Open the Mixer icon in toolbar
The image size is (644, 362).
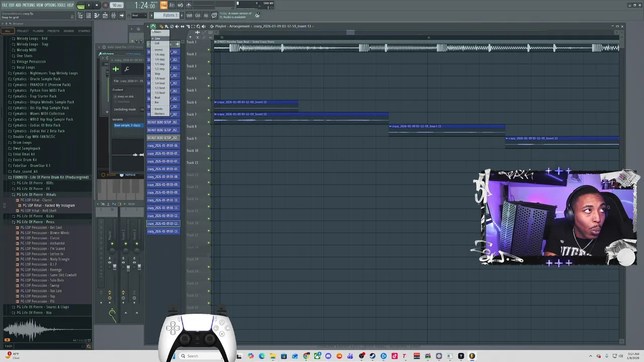113,16
